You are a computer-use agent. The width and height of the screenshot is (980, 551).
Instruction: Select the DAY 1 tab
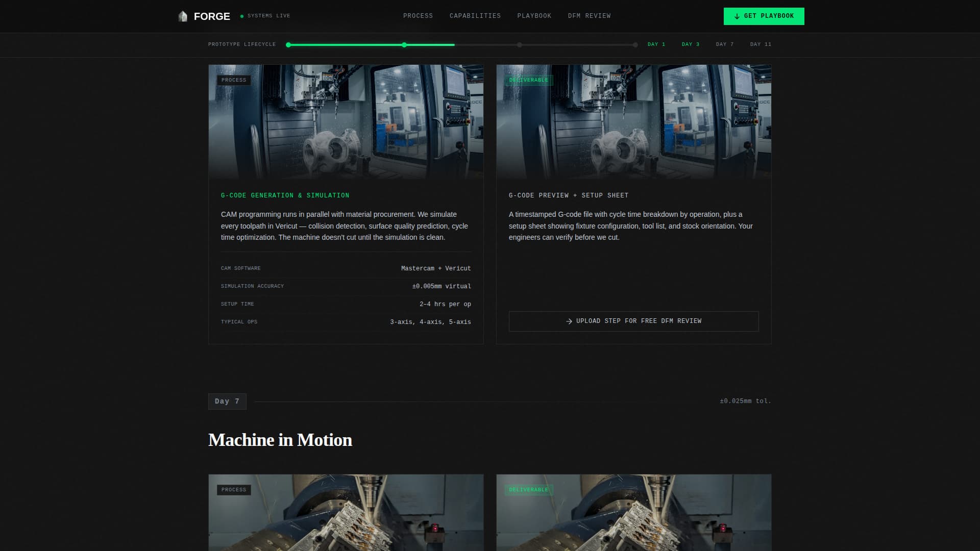click(656, 44)
